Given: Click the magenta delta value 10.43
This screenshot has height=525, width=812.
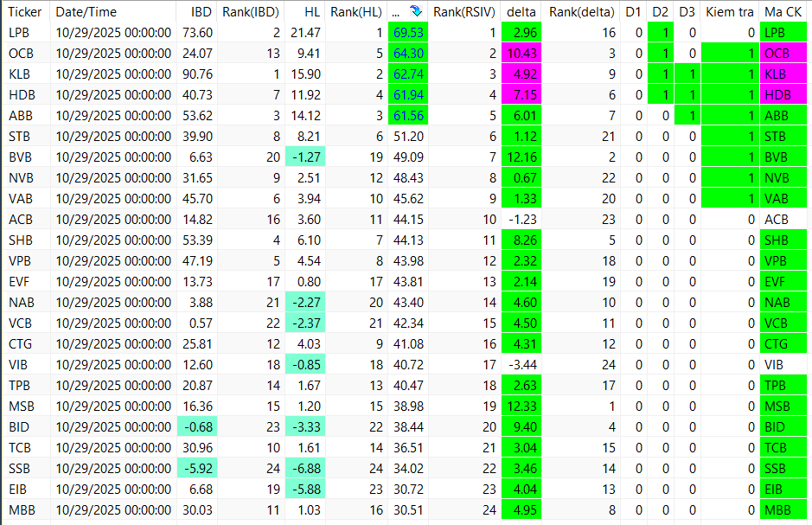Looking at the screenshot, I should [x=521, y=54].
